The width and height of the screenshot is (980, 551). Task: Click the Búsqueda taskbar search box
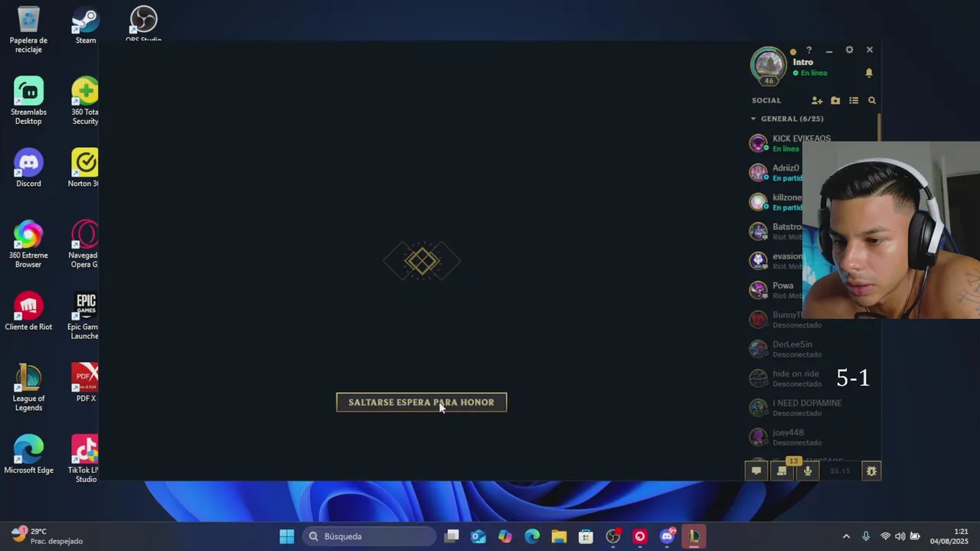coord(370,536)
